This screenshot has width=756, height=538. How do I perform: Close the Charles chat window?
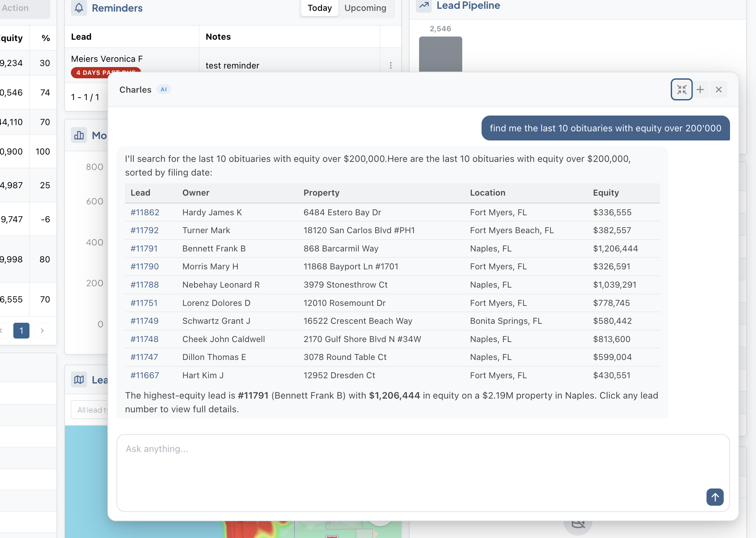coord(718,90)
